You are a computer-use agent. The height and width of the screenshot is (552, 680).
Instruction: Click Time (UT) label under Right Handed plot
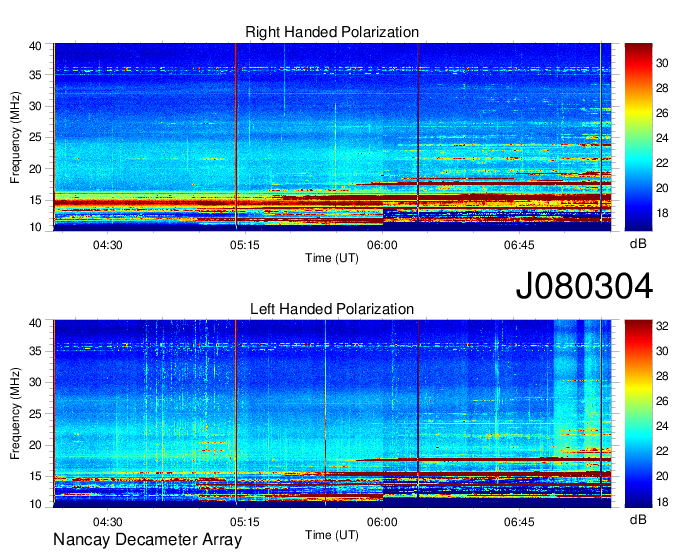pyautogui.click(x=332, y=258)
